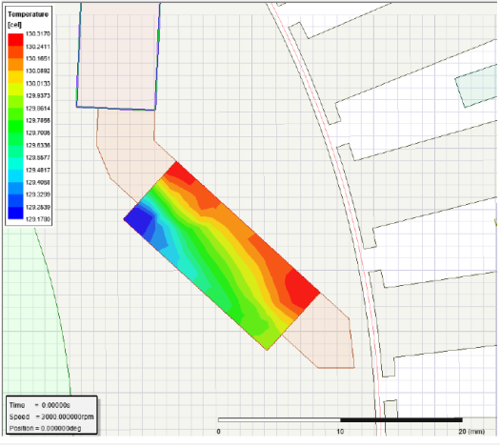Click the dark blue 129.1780 legend swatch
This screenshot has width=501, height=448.
pyautogui.click(x=15, y=213)
